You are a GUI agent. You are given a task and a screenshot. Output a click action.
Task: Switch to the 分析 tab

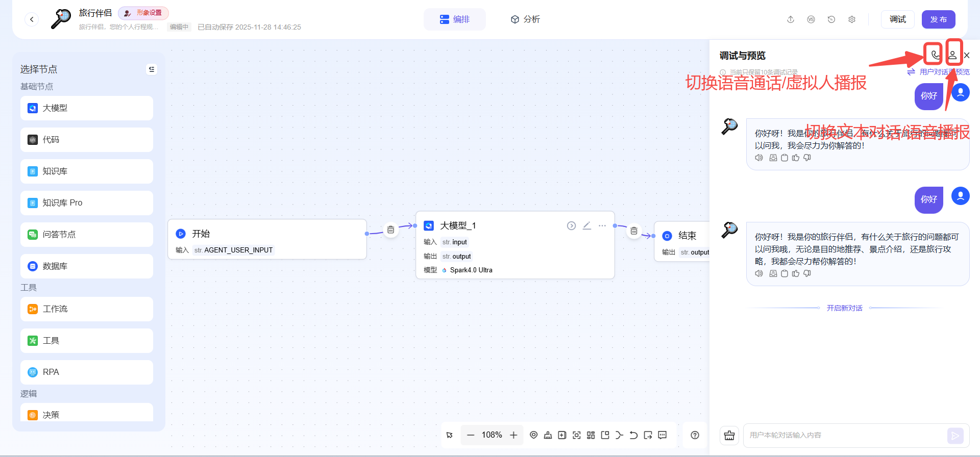[525, 19]
